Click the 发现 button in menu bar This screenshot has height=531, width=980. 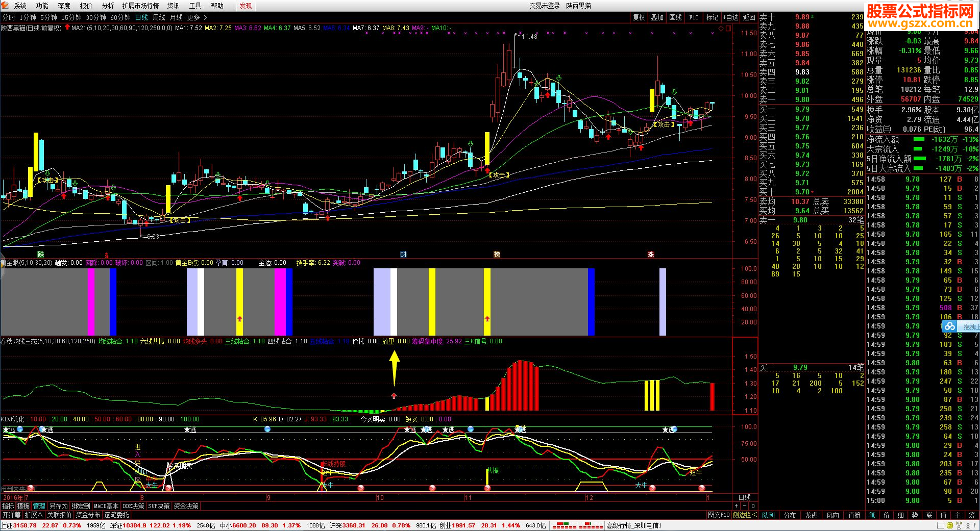pos(246,6)
